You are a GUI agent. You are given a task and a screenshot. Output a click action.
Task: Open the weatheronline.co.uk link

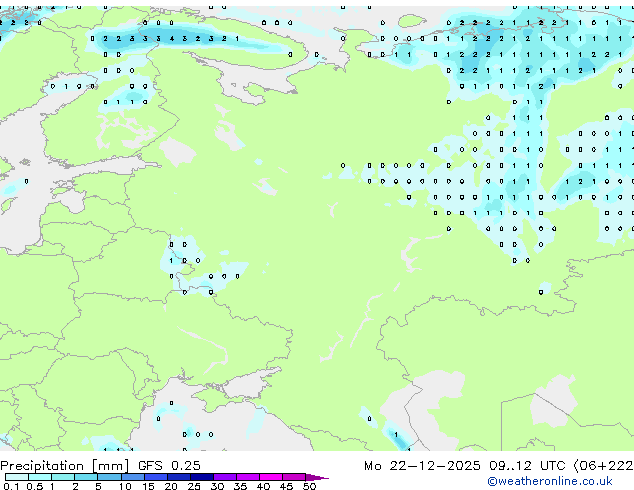pyautogui.click(x=550, y=481)
